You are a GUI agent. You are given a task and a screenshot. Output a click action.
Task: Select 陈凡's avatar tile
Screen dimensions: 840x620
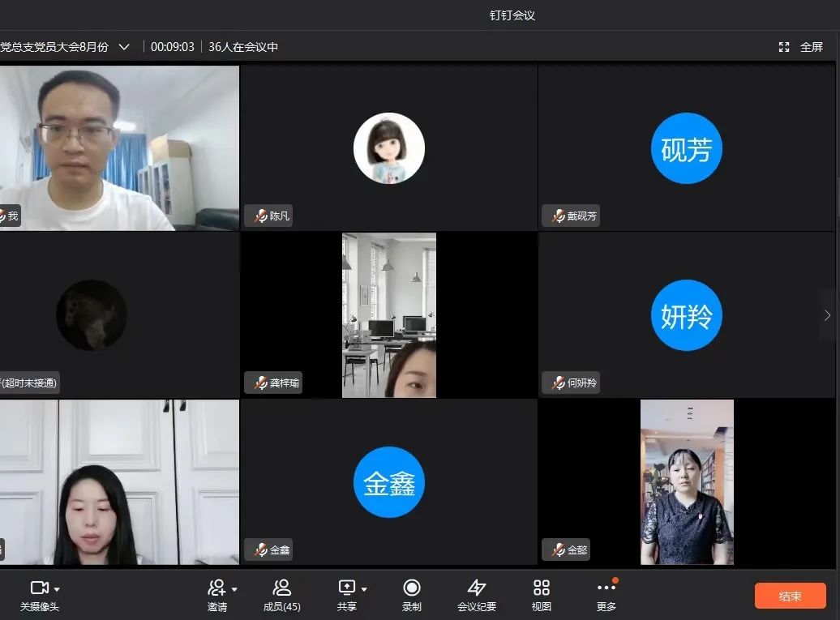[x=389, y=148]
